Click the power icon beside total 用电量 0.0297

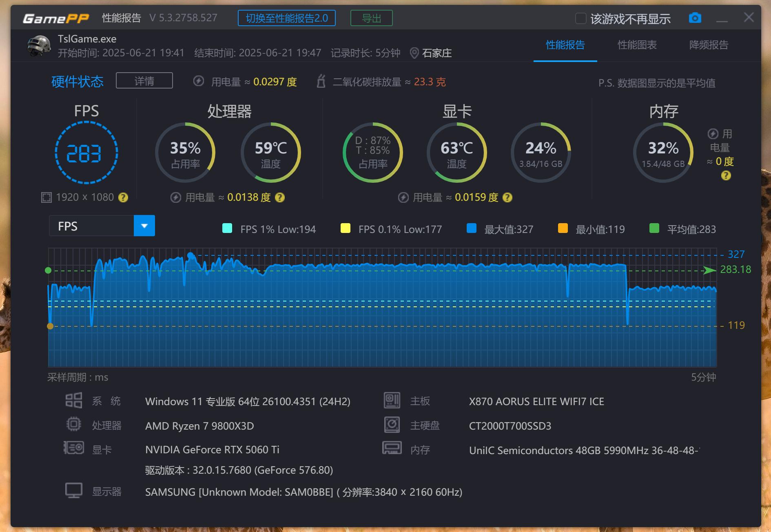tap(199, 81)
